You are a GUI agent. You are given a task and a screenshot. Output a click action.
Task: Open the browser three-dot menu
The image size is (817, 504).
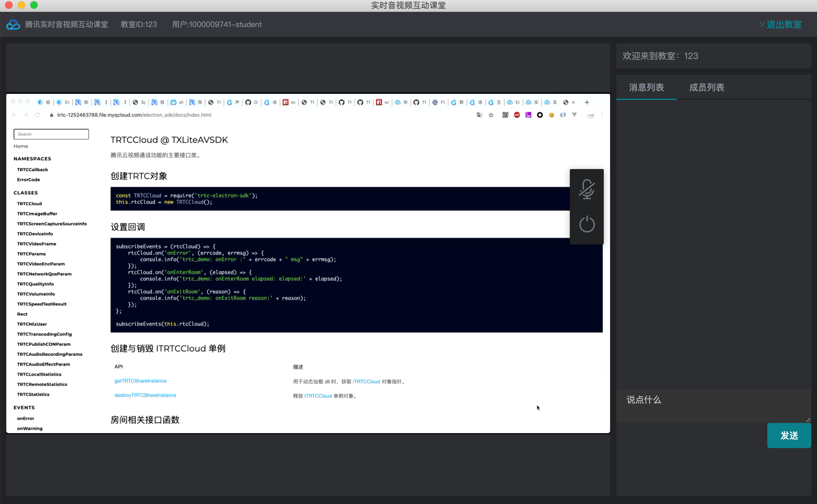click(602, 115)
